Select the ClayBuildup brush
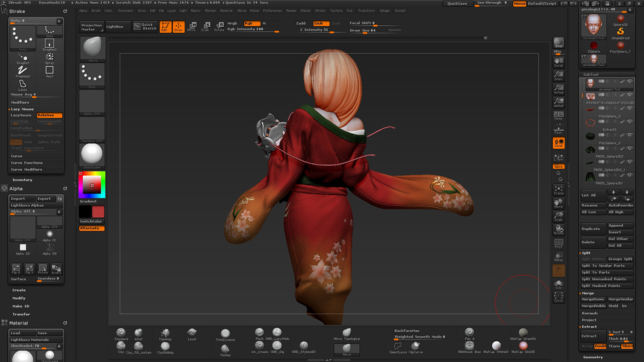 [165, 348]
